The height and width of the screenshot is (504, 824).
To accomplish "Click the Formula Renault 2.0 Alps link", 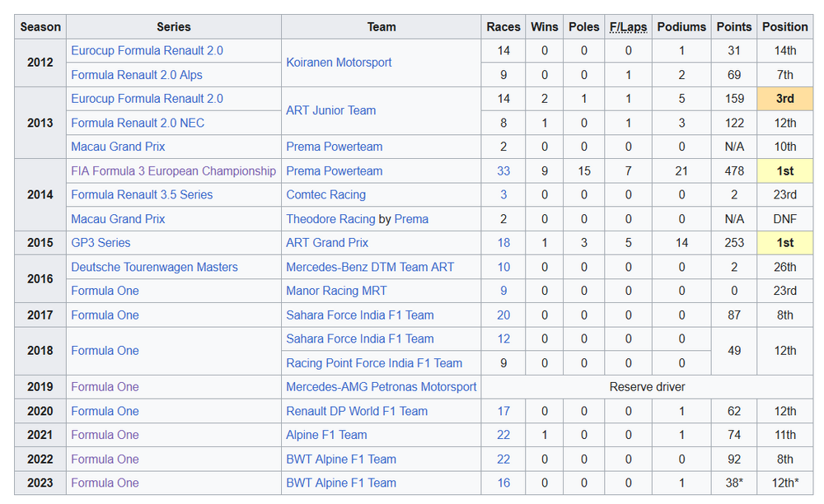I will pos(137,75).
